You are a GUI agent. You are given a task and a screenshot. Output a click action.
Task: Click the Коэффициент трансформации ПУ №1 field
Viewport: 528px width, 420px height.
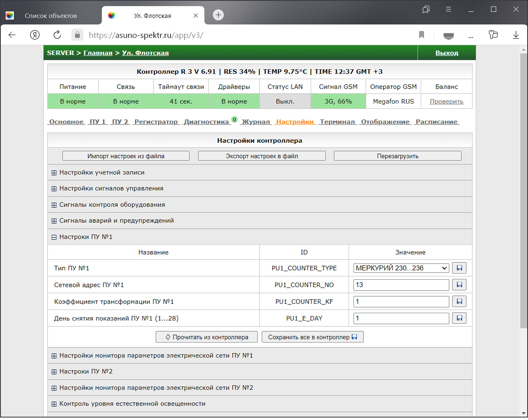401,302
